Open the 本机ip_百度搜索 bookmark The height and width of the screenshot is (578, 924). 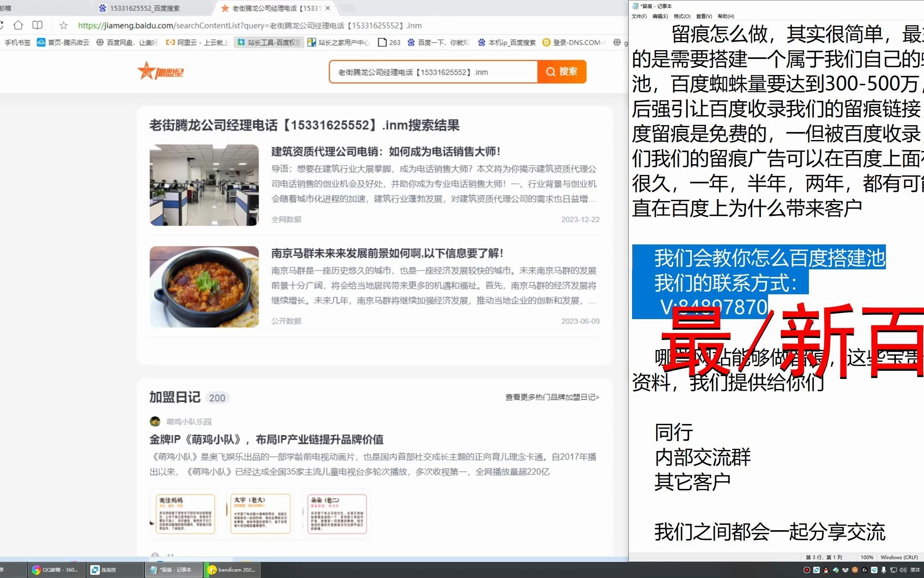pyautogui.click(x=507, y=42)
